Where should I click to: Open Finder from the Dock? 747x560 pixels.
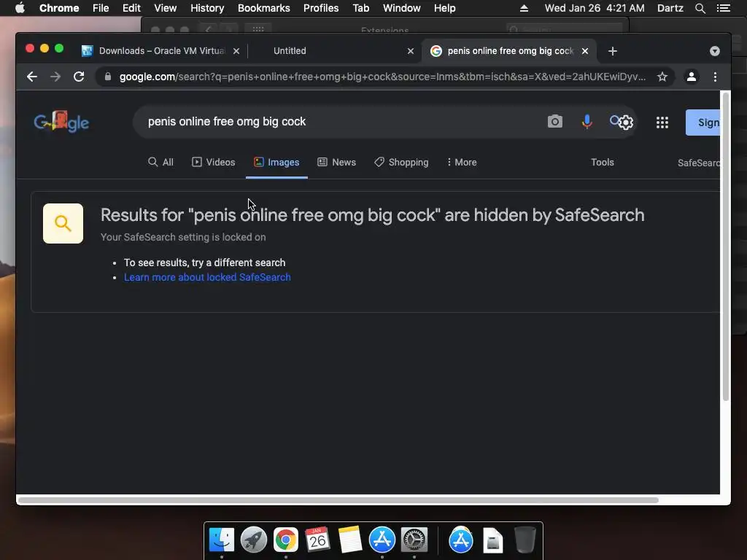222,540
